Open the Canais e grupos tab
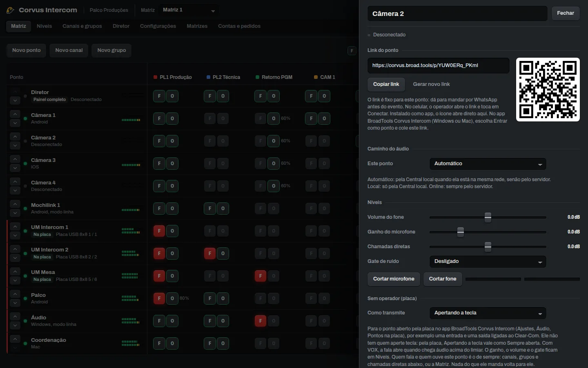Viewport: 588px width, 368px height. tap(82, 26)
